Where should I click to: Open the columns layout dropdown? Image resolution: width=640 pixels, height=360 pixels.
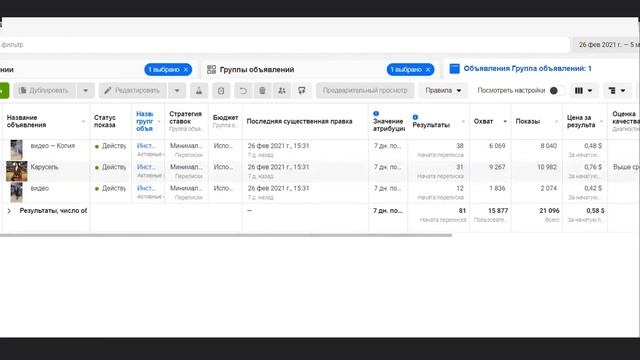click(x=584, y=91)
